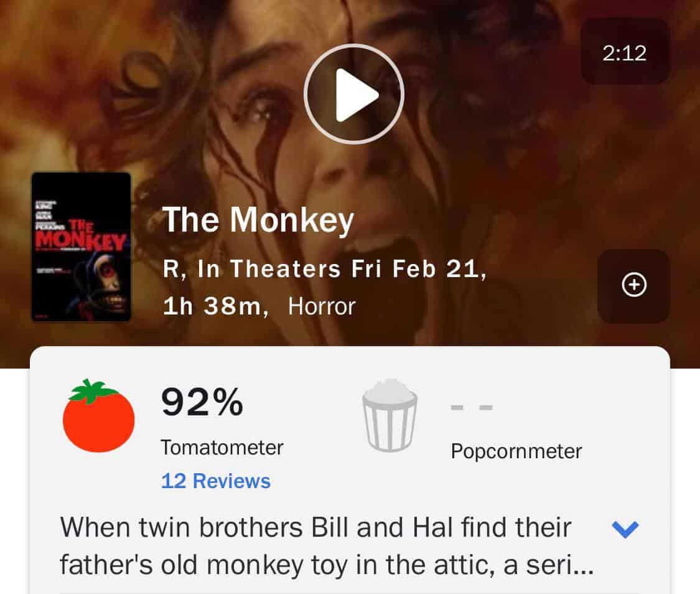
Task: Click the synopsis text about twin brothers
Action: pos(327,546)
